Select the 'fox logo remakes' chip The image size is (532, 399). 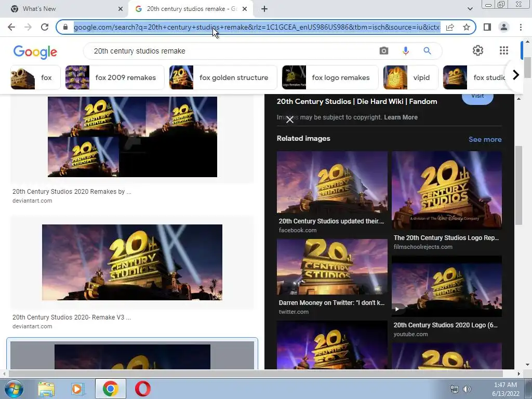point(330,77)
